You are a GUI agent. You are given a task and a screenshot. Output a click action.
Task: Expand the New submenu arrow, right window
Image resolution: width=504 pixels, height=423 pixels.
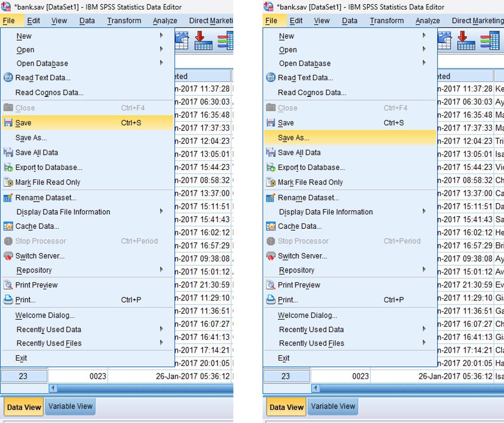(x=424, y=36)
